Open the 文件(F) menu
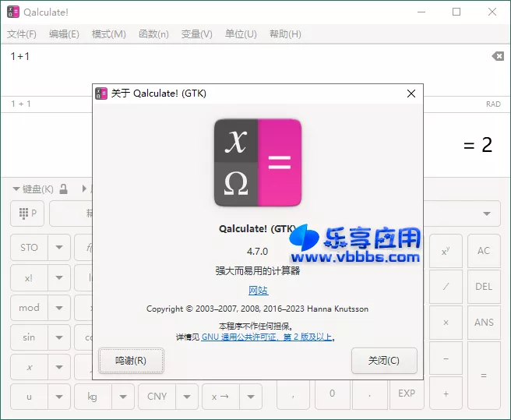 point(22,34)
